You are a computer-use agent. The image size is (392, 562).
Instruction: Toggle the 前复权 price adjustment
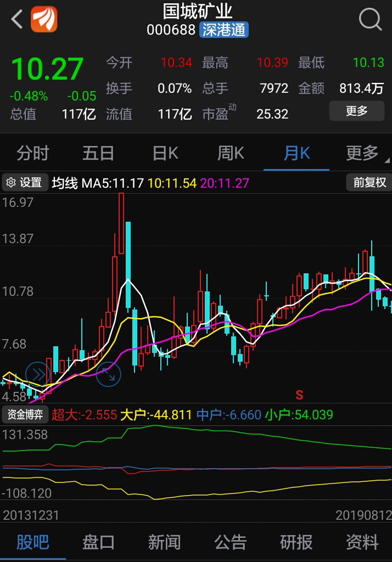coord(369,182)
